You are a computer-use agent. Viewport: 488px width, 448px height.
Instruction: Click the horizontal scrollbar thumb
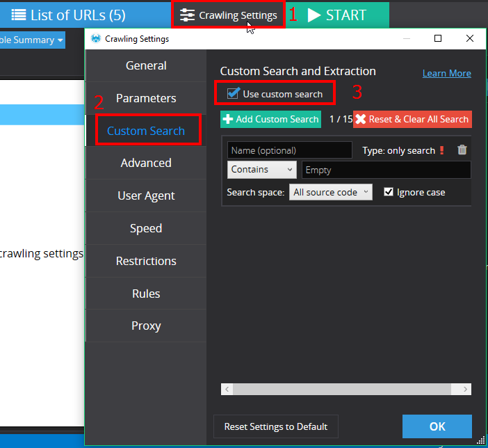coord(342,389)
